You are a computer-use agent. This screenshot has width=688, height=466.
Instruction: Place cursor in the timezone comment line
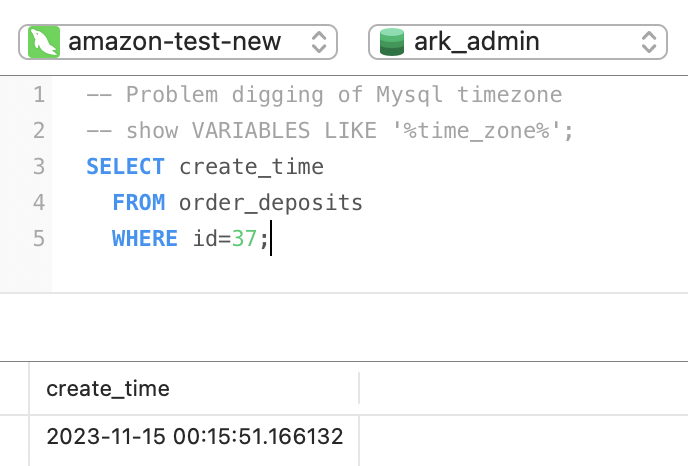pyautogui.click(x=324, y=95)
